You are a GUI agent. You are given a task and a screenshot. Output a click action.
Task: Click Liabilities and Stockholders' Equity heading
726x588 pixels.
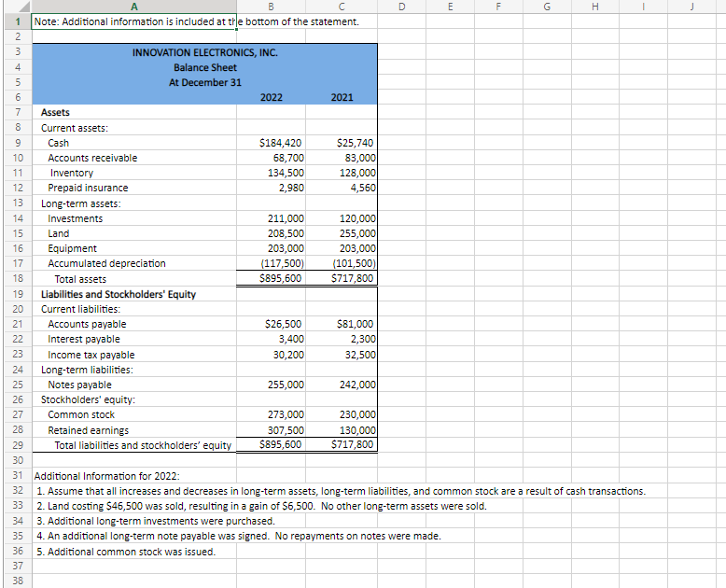[119, 294]
